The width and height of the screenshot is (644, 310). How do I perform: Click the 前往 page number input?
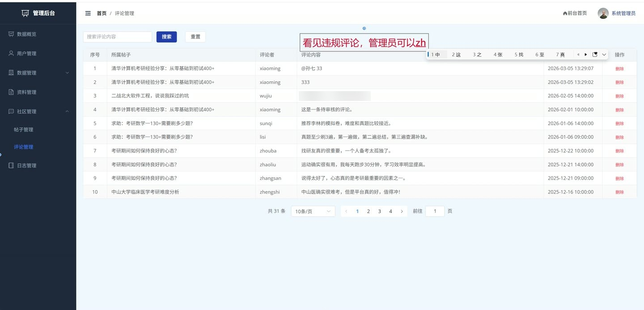tap(435, 211)
